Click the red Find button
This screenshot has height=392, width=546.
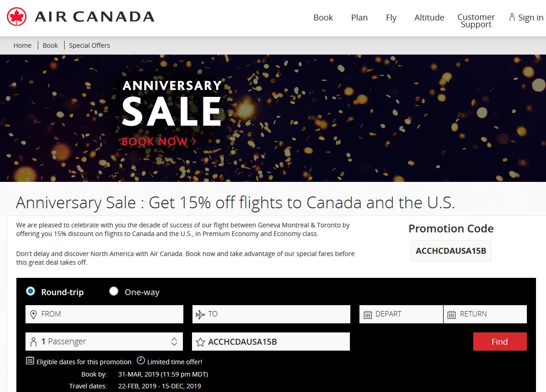click(500, 342)
